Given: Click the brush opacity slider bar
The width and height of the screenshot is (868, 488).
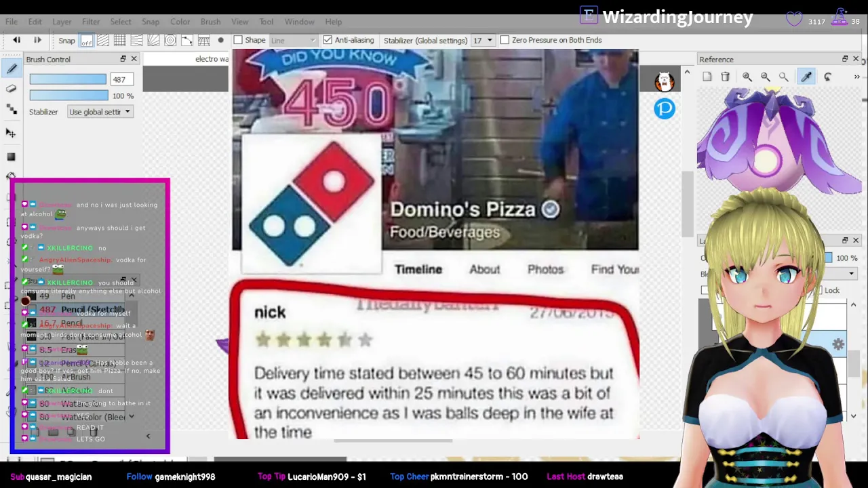Looking at the screenshot, I should point(68,96).
